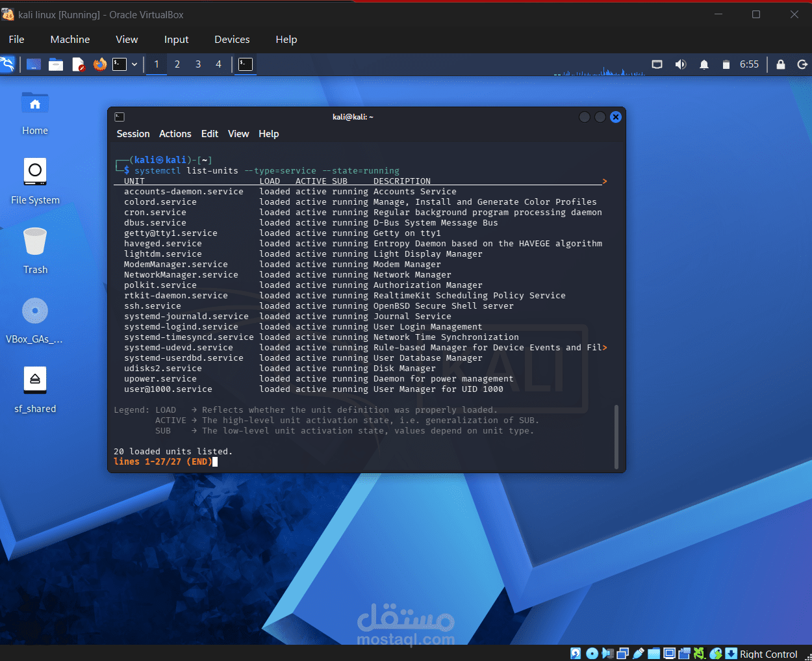Click VirtualBox display status icon
The image size is (812, 661).
point(669,654)
